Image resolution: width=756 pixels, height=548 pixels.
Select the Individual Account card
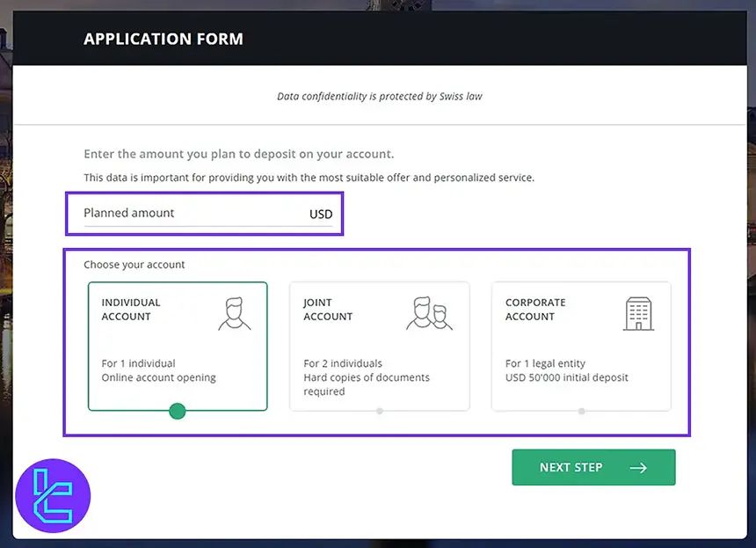click(x=177, y=346)
